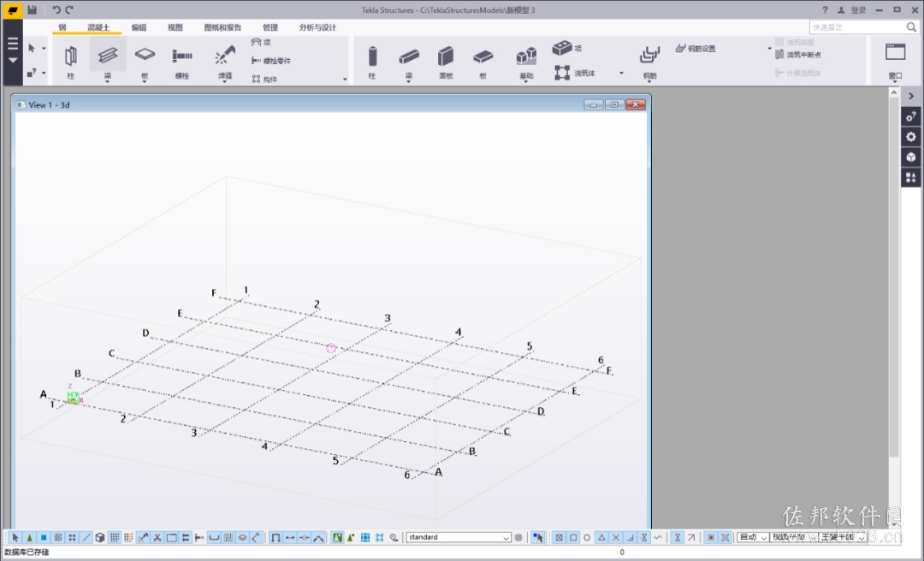Expand the weld (焊缝) dropdown arrow
924x561 pixels.
(x=224, y=80)
